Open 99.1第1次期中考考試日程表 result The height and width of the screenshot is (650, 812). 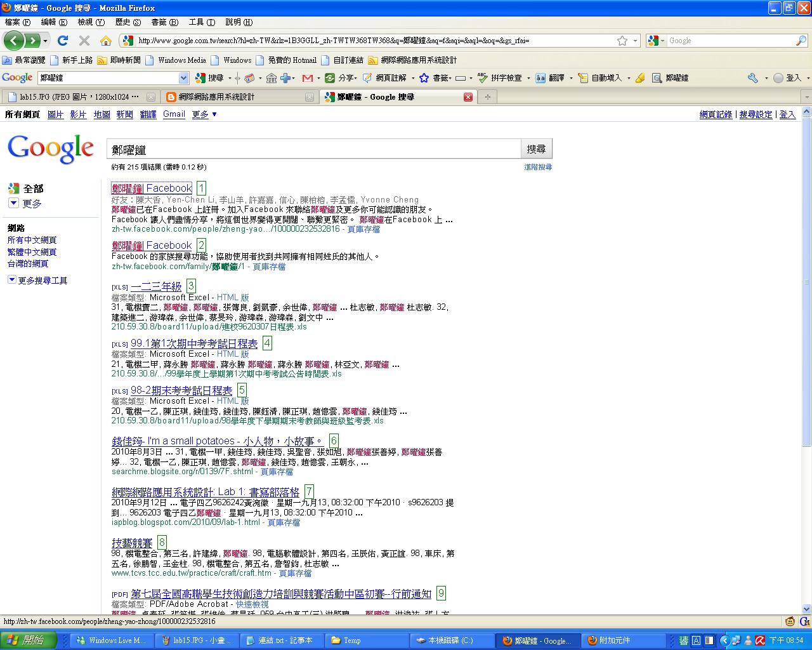[x=194, y=343]
